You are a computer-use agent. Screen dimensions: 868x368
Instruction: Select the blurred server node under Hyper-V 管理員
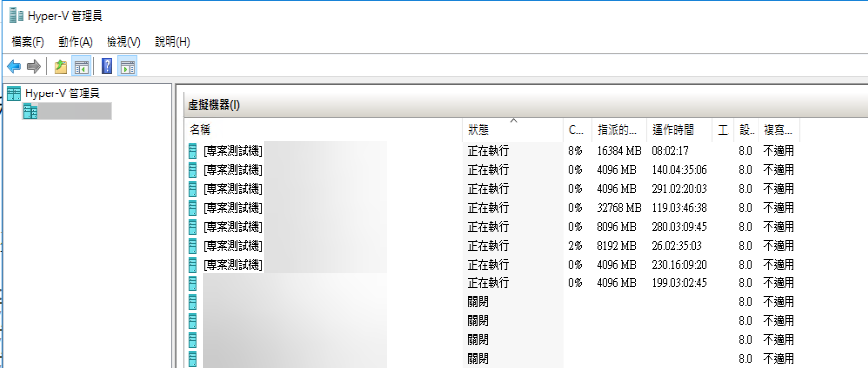[x=67, y=111]
